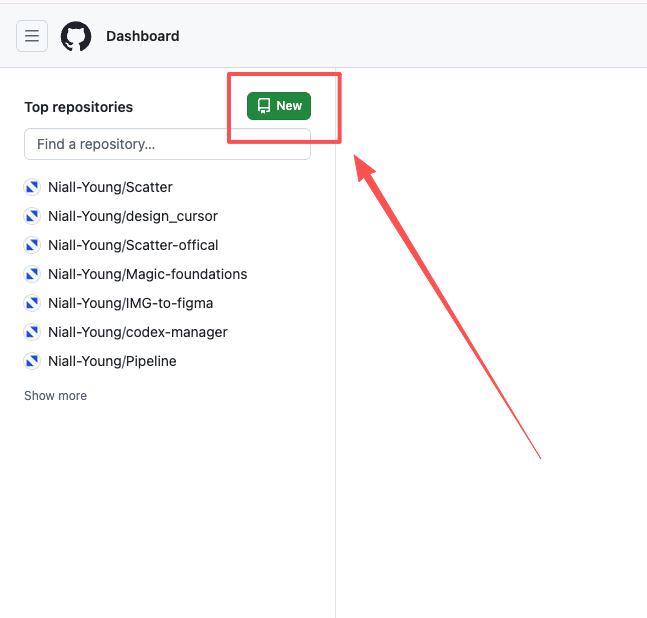This screenshot has height=618, width=647.
Task: Open the Niall-Young/Magic-foundations repository
Action: [x=148, y=274]
